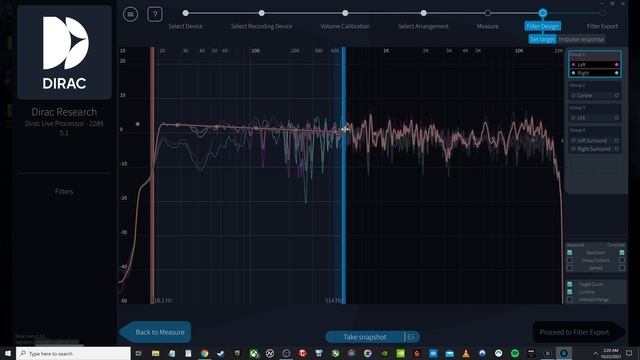The width and height of the screenshot is (640, 360).
Task: Toggle the Target Curve checkbox
Action: pos(570,284)
